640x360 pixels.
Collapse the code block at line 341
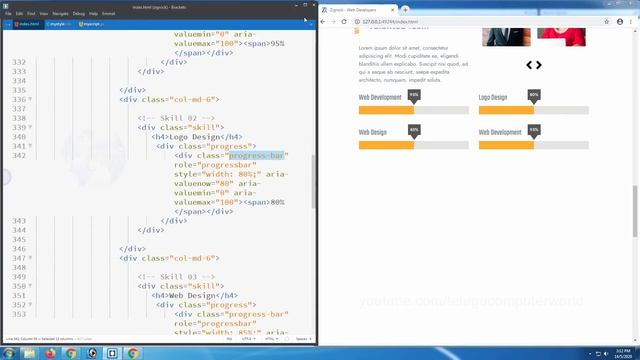pyautogui.click(x=30, y=146)
